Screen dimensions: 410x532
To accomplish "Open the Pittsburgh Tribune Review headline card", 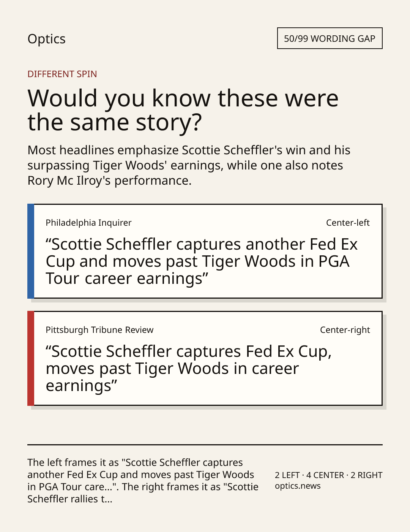I will 205,358.
